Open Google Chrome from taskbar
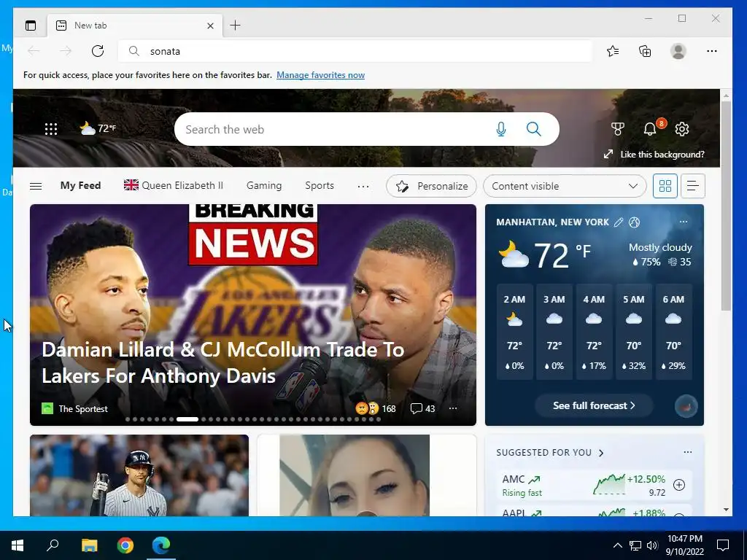This screenshot has width=747, height=560. tap(125, 545)
